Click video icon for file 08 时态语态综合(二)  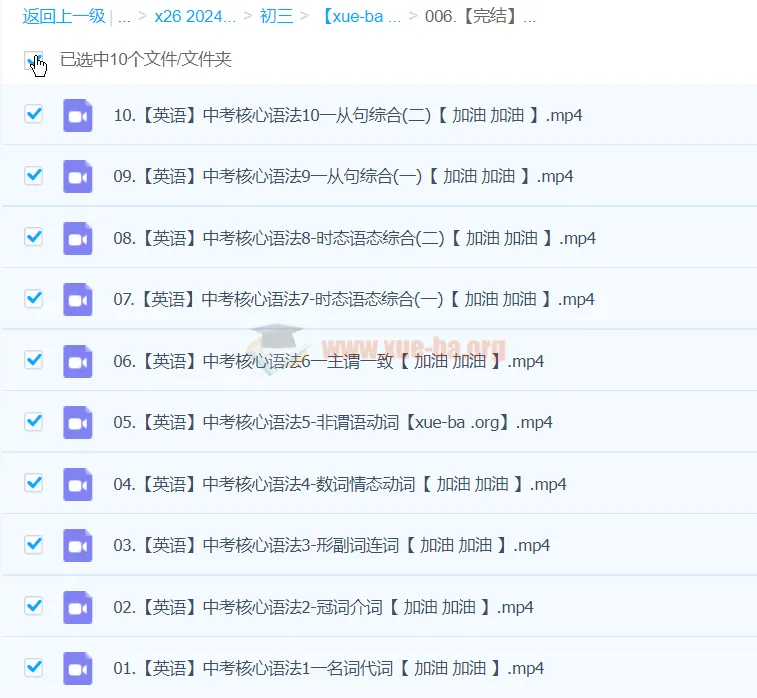pyautogui.click(x=78, y=238)
